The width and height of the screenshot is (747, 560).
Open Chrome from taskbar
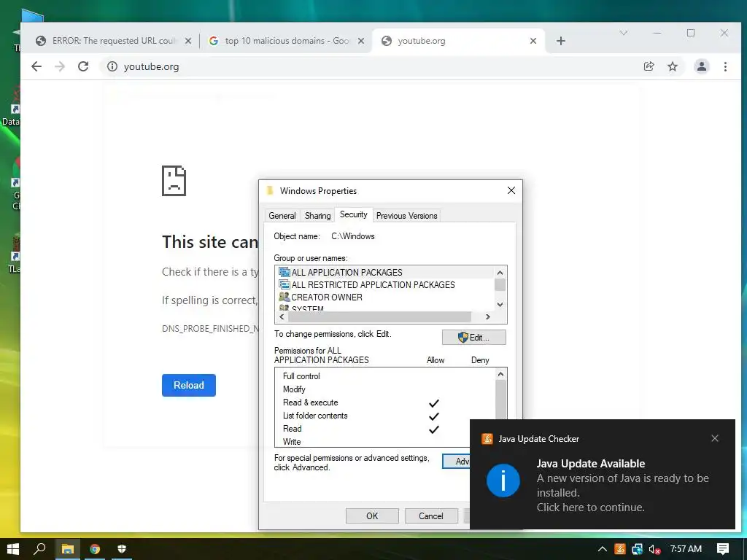pyautogui.click(x=94, y=549)
